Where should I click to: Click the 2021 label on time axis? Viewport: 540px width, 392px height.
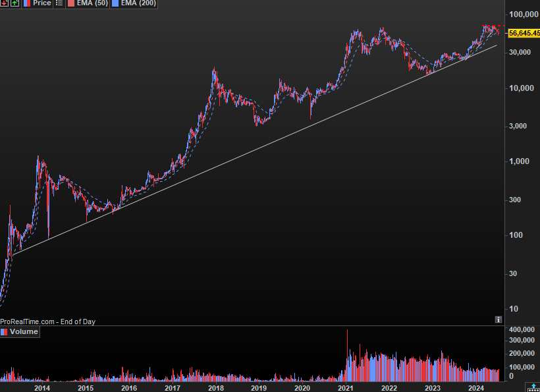(x=346, y=388)
